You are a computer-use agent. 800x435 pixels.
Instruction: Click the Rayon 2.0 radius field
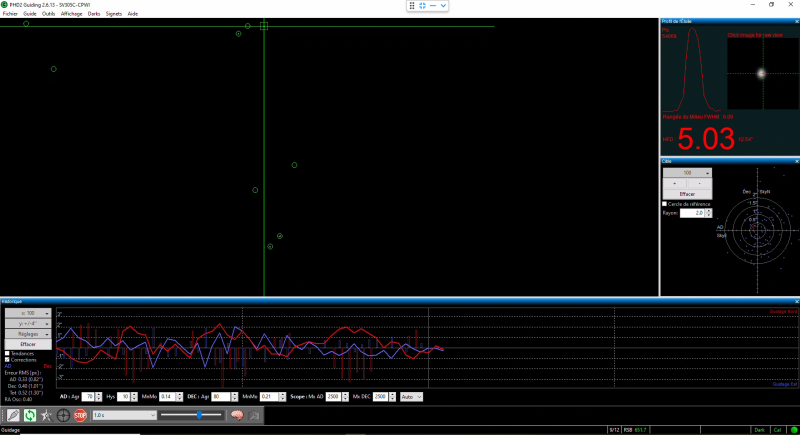692,213
